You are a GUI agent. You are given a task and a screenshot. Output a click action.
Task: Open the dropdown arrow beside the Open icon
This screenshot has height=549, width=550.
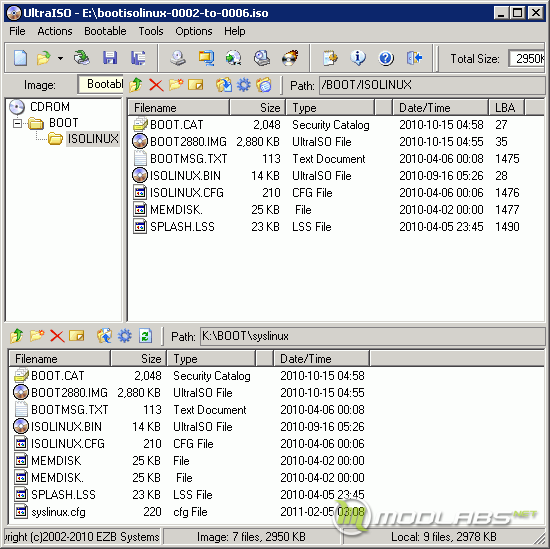(x=60, y=58)
